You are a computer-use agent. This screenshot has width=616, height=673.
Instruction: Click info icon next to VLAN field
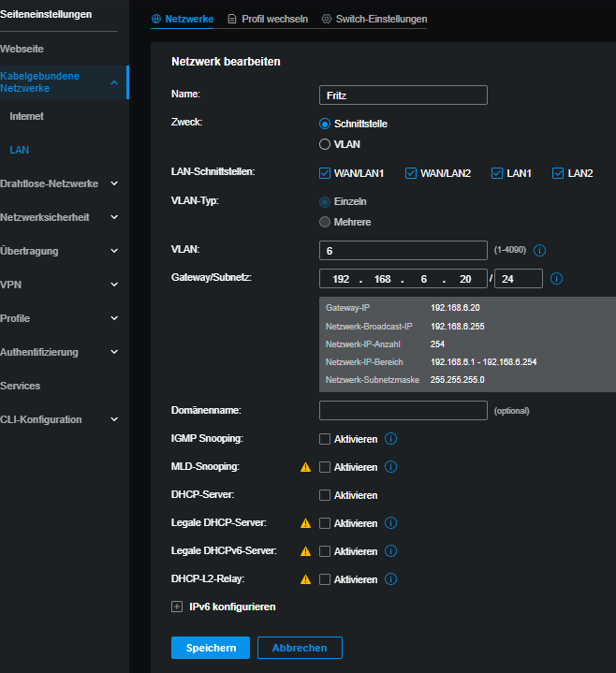pyautogui.click(x=540, y=251)
